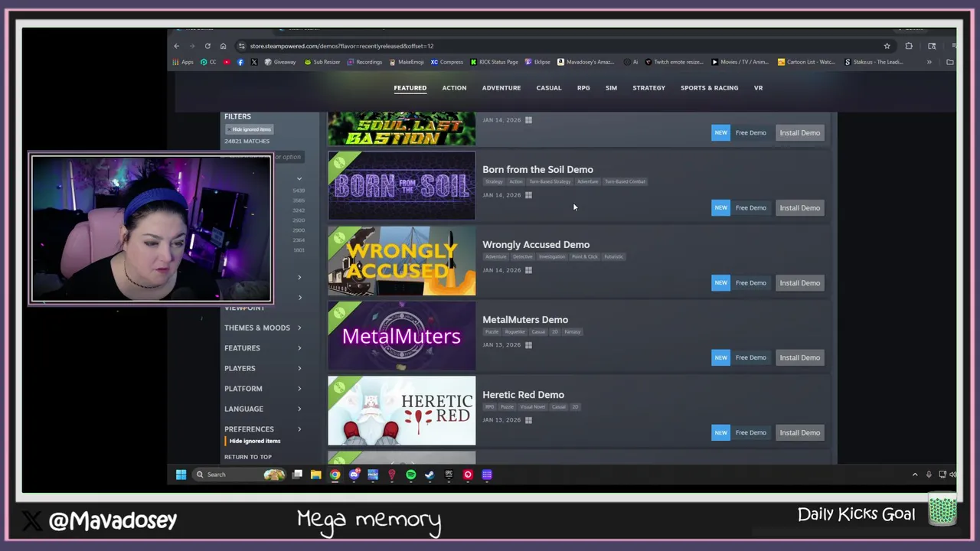This screenshot has height=551, width=980.
Task: Go to the browser home page
Action: coord(223,46)
